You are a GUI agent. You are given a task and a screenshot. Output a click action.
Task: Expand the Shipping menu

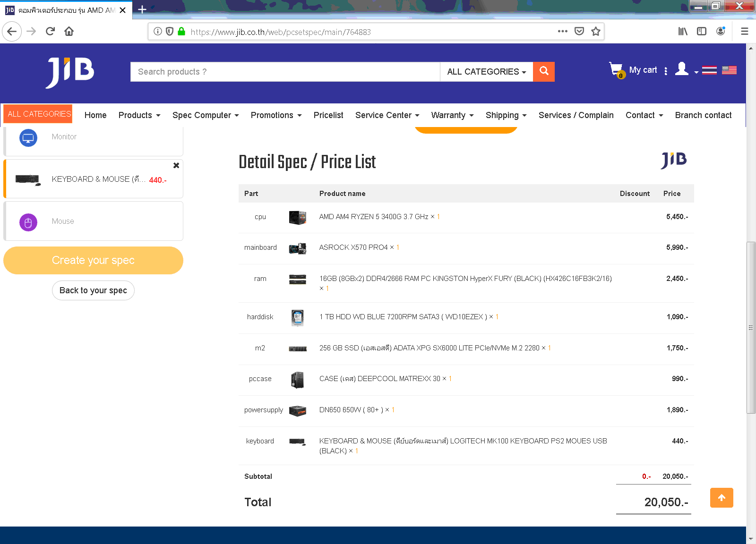pos(506,115)
